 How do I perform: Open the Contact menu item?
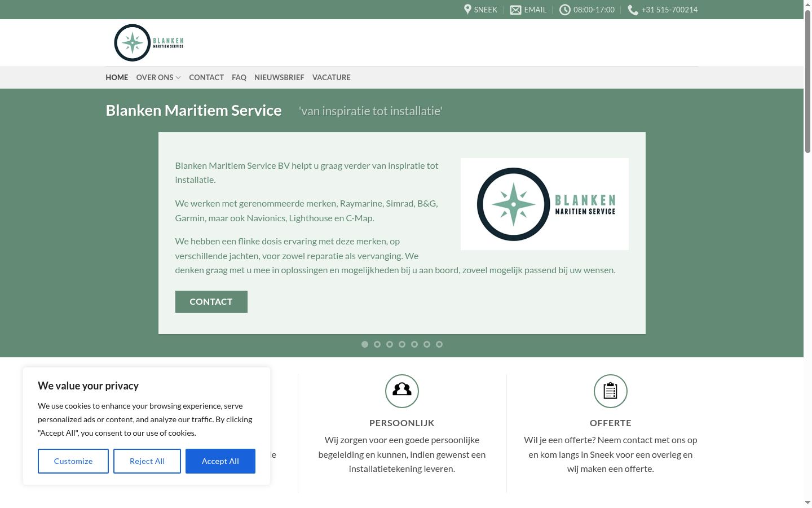(206, 77)
